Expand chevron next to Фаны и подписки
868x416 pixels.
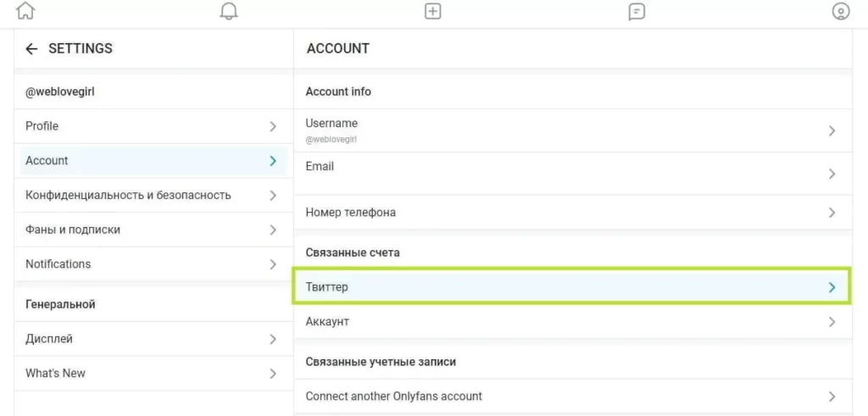tap(273, 230)
